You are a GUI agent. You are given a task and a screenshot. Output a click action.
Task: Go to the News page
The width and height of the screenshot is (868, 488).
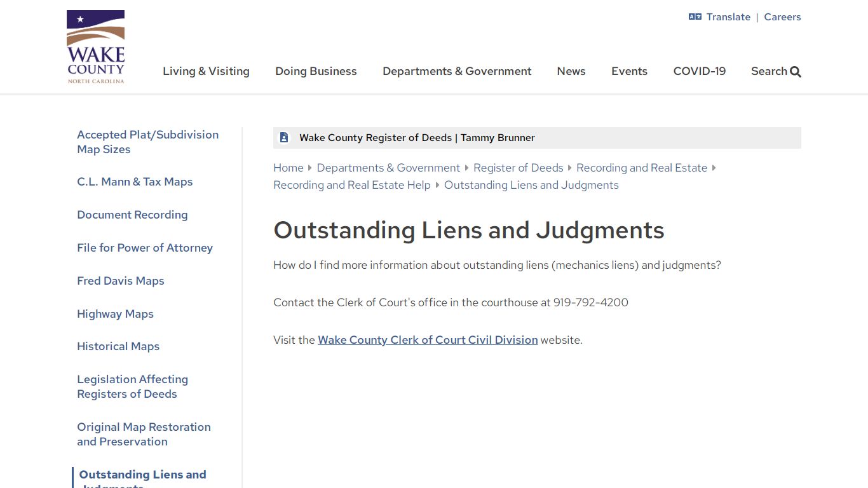tap(571, 71)
